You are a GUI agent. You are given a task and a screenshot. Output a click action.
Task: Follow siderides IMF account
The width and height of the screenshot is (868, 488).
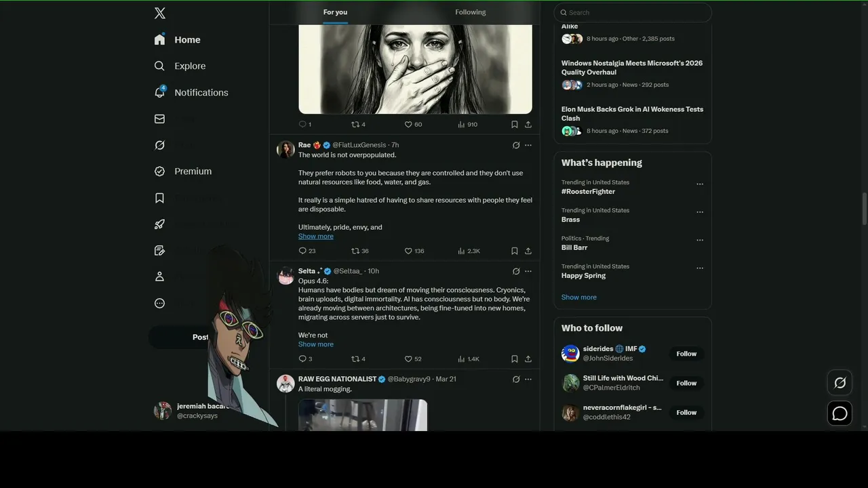686,354
